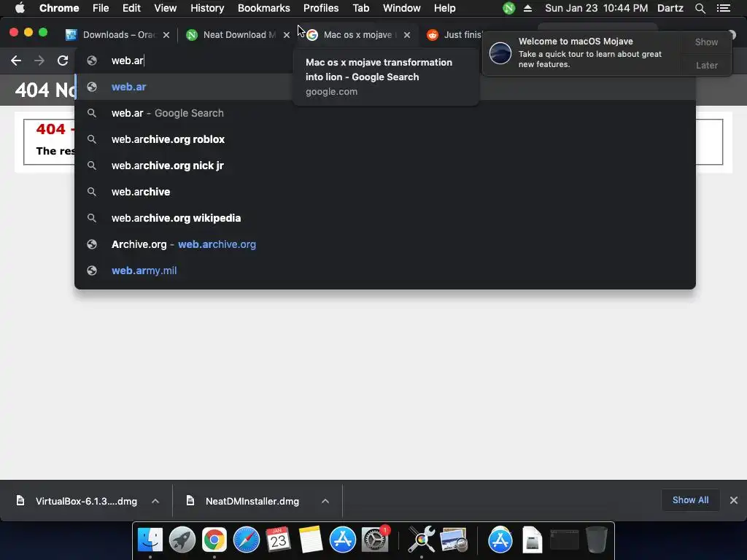Screen dimensions: 747x560
Task: Open the Tab menu
Action: pyautogui.click(x=360, y=8)
